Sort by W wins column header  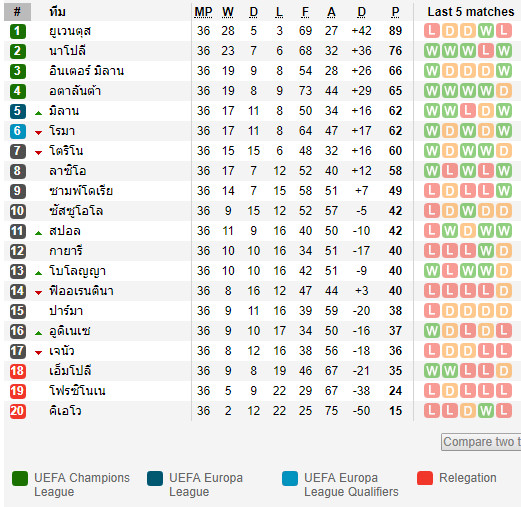[x=228, y=12]
